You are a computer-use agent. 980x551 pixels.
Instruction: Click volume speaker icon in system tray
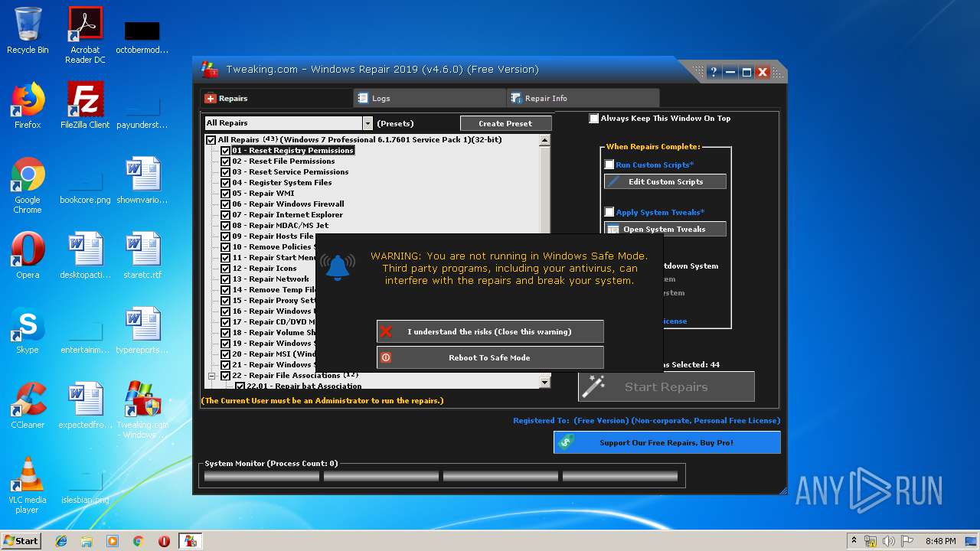[x=889, y=541]
